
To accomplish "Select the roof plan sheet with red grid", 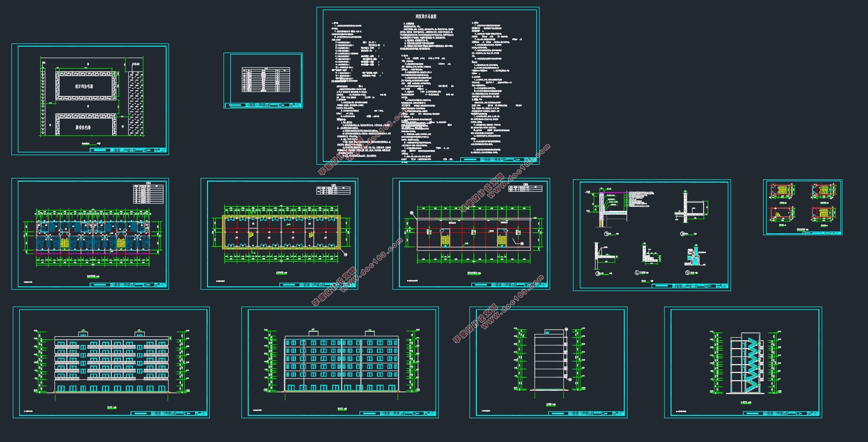I will coord(471,234).
